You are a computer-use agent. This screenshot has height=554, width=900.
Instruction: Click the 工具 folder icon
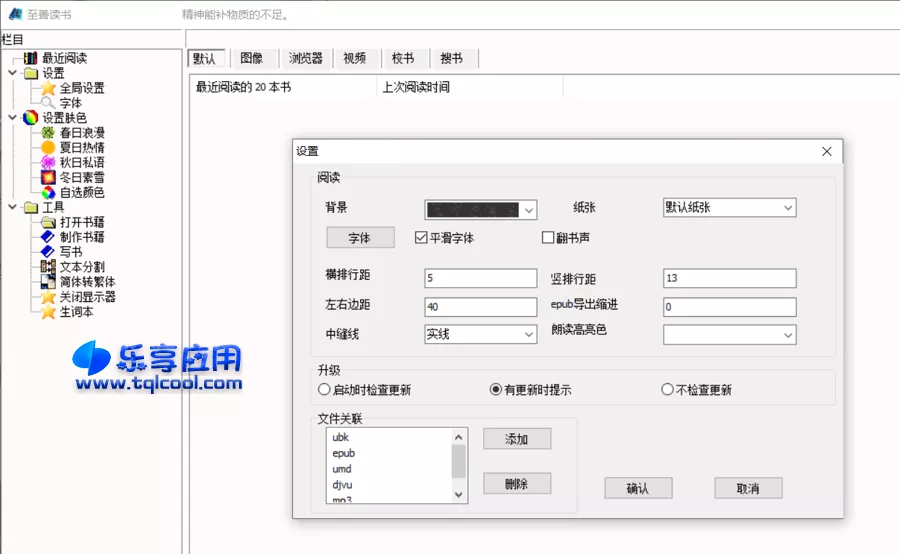30,207
